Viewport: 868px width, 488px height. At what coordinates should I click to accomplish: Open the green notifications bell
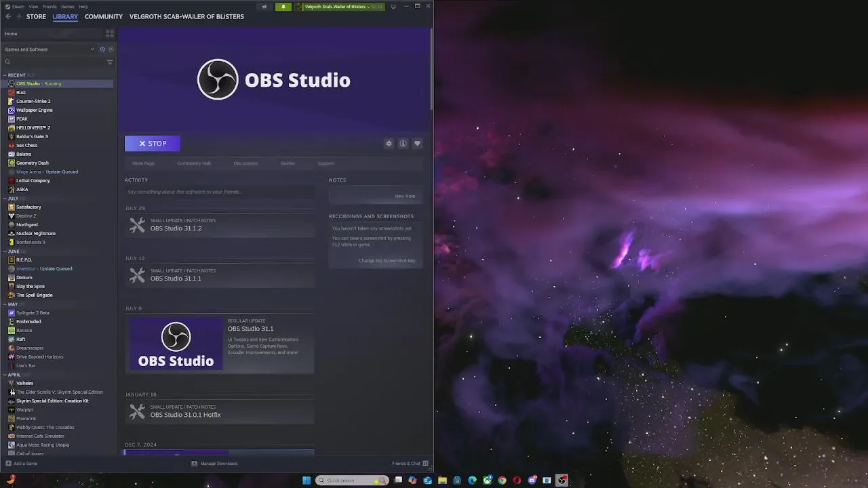tap(283, 7)
